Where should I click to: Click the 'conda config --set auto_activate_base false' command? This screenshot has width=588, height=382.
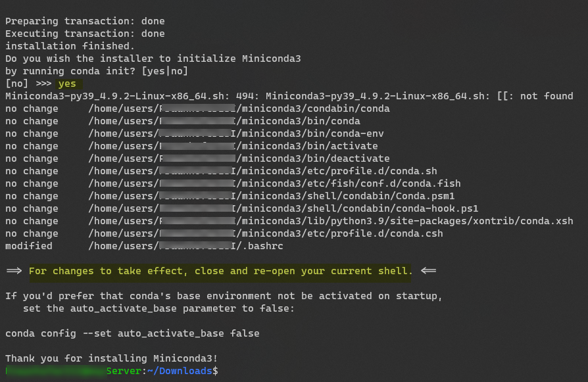pos(132,333)
